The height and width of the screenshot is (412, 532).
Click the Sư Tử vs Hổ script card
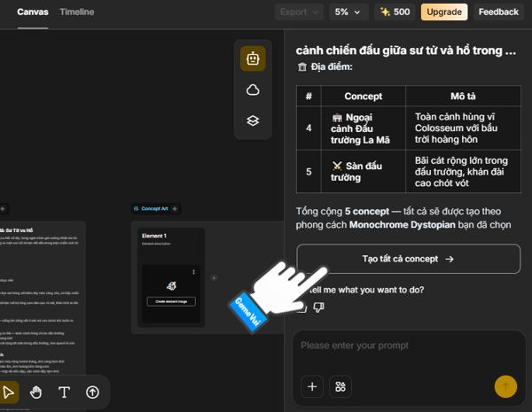pyautogui.click(x=41, y=299)
